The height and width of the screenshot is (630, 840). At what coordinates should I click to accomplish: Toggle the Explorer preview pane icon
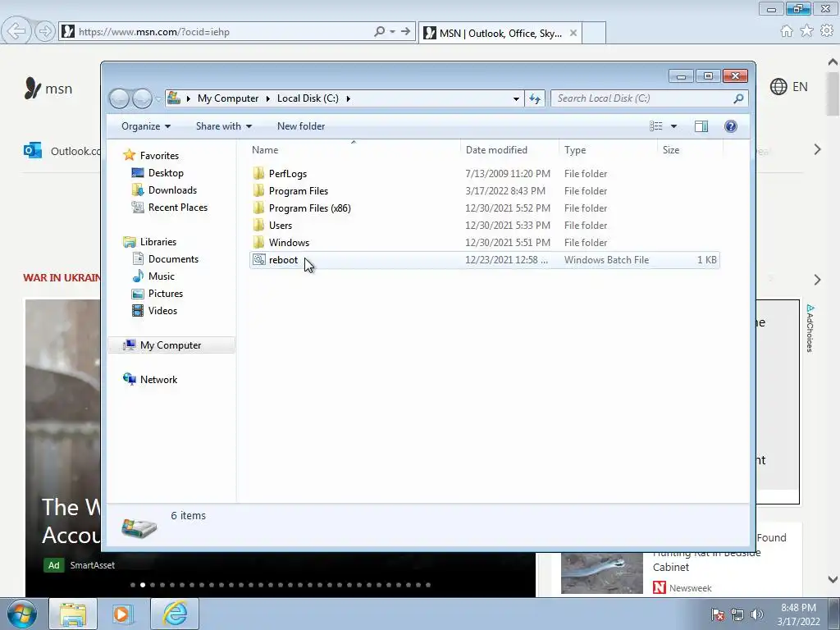(x=701, y=126)
